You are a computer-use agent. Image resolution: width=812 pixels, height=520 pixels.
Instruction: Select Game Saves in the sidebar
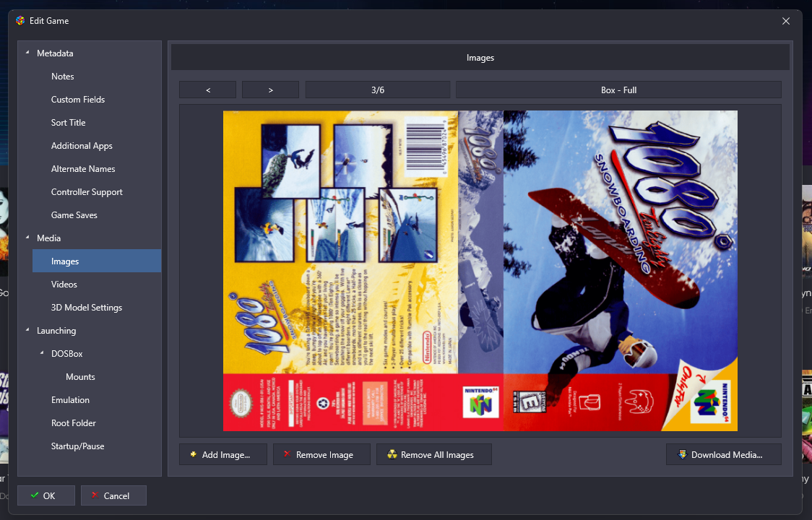(x=74, y=215)
